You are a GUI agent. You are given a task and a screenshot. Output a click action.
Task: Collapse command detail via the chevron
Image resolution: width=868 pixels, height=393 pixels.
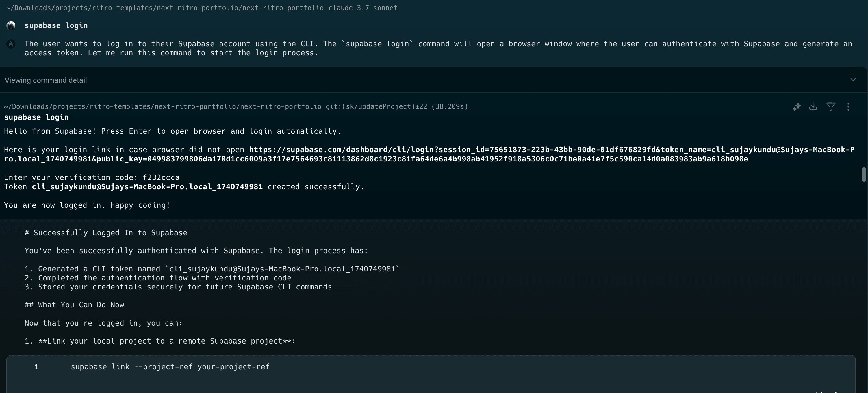click(853, 80)
